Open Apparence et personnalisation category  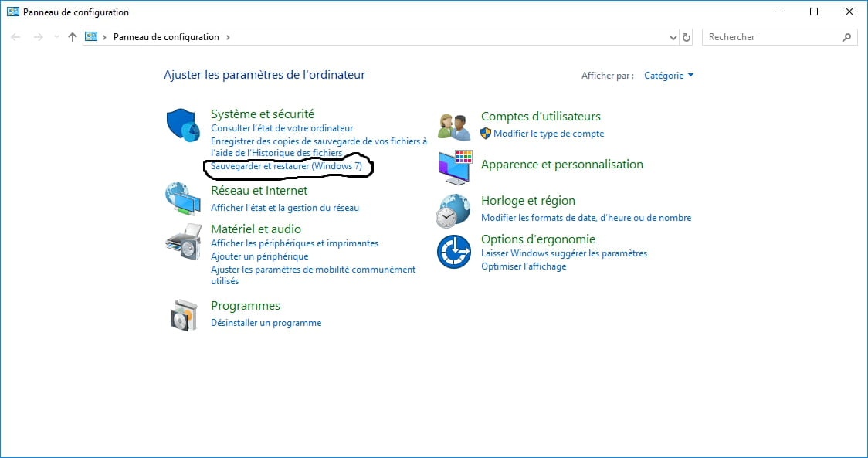tap(562, 165)
